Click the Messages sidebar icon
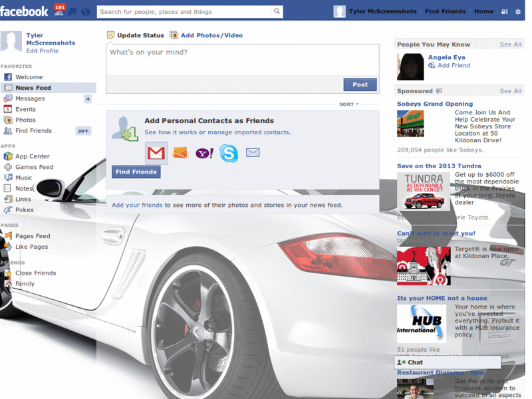532x399 pixels. point(8,98)
